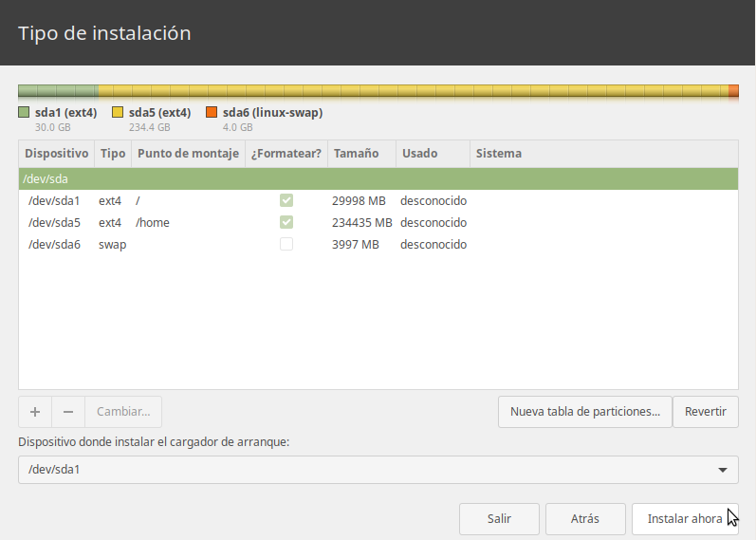Open the bootloader device dropdown
This screenshot has width=756, height=540.
(x=378, y=470)
